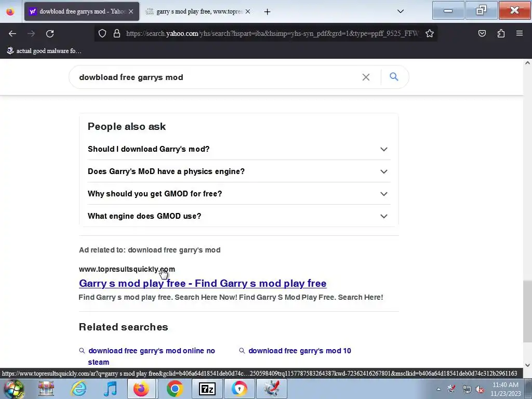
Task: Activate Firefox in the taskbar
Action: pos(141,389)
